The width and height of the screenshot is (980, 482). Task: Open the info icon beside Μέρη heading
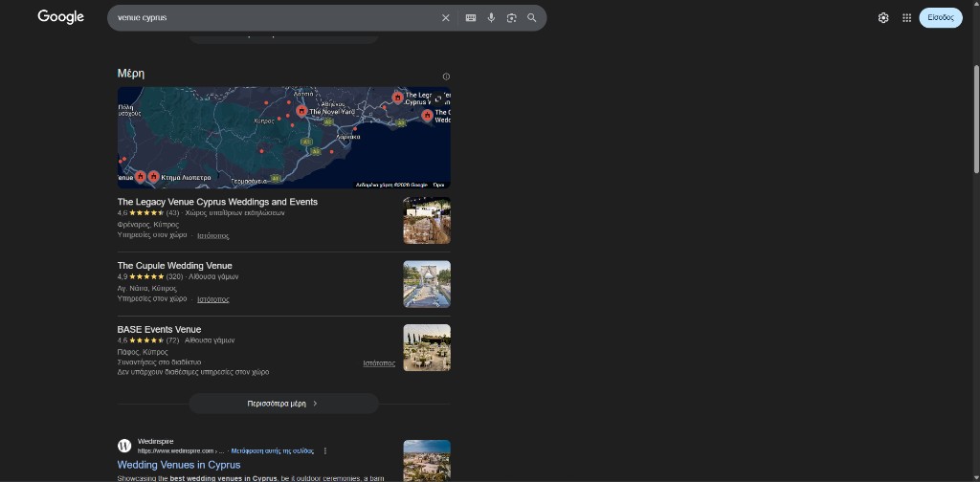(x=446, y=77)
